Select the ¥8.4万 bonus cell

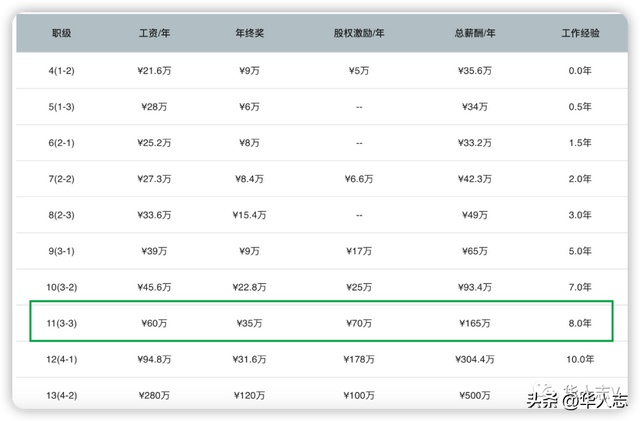[249, 179]
